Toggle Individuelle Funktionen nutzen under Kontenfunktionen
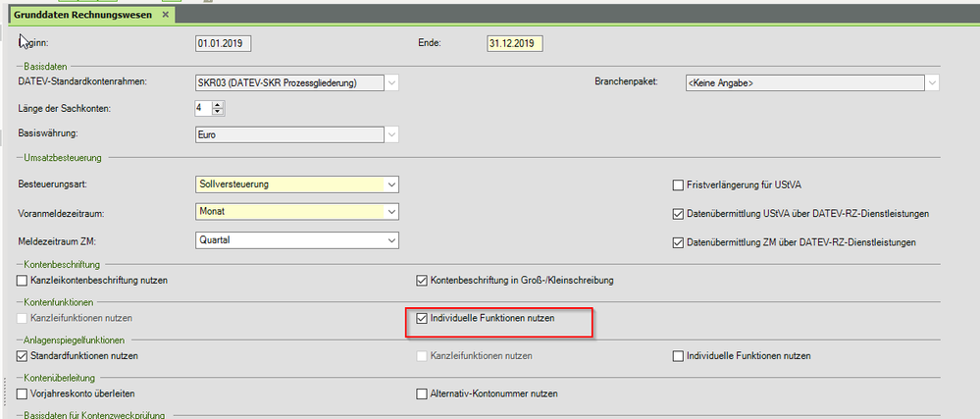This screenshot has height=419, width=980. tap(422, 318)
